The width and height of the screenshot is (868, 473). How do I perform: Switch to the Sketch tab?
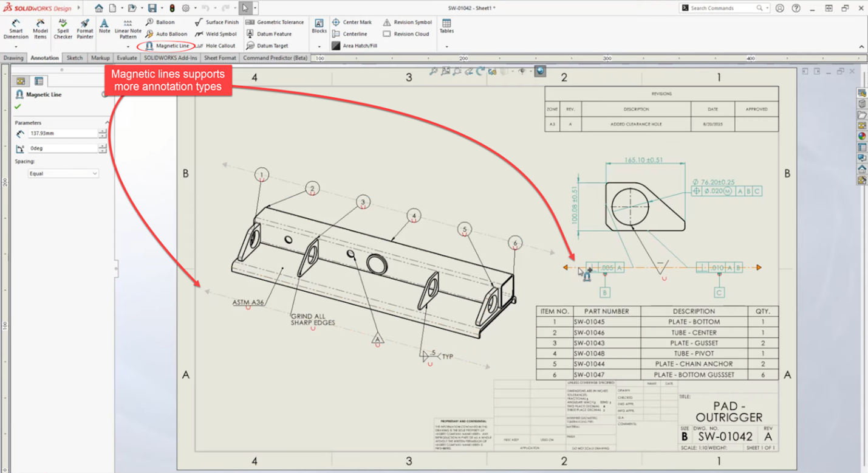pyautogui.click(x=75, y=58)
